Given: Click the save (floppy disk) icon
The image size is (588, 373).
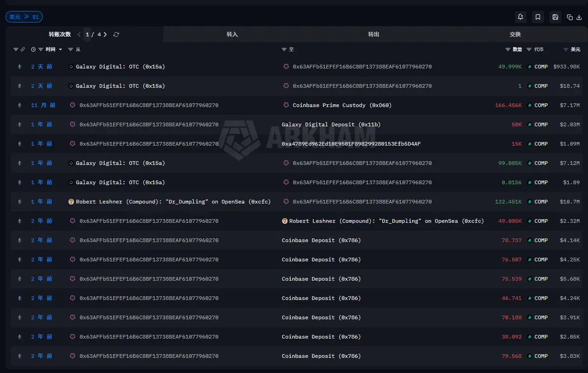Looking at the screenshot, I should point(555,17).
